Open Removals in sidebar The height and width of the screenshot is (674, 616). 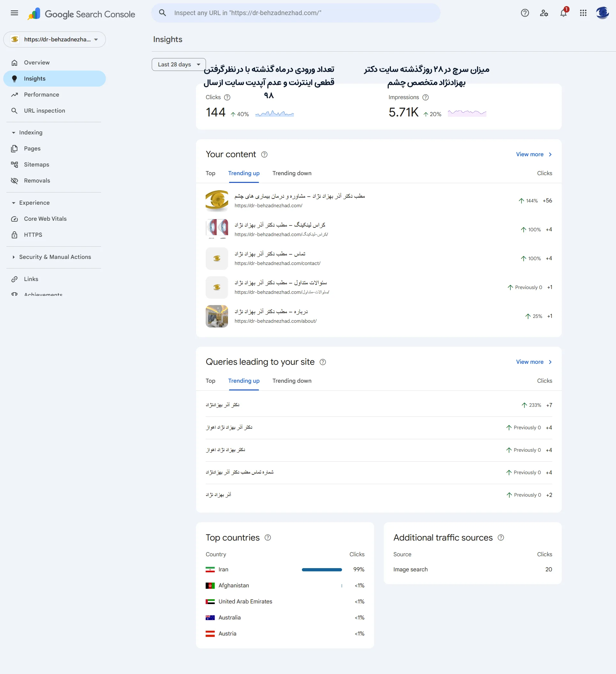55,181
